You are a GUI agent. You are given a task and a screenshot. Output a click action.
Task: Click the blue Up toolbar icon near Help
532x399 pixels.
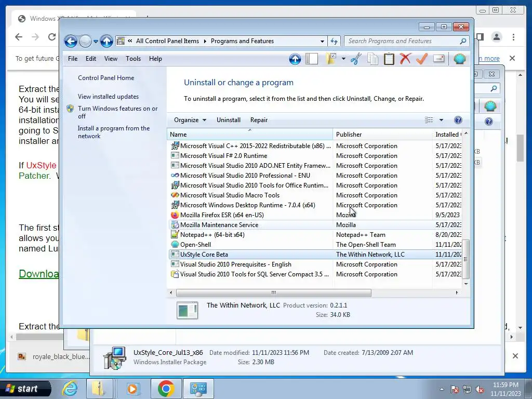point(295,59)
